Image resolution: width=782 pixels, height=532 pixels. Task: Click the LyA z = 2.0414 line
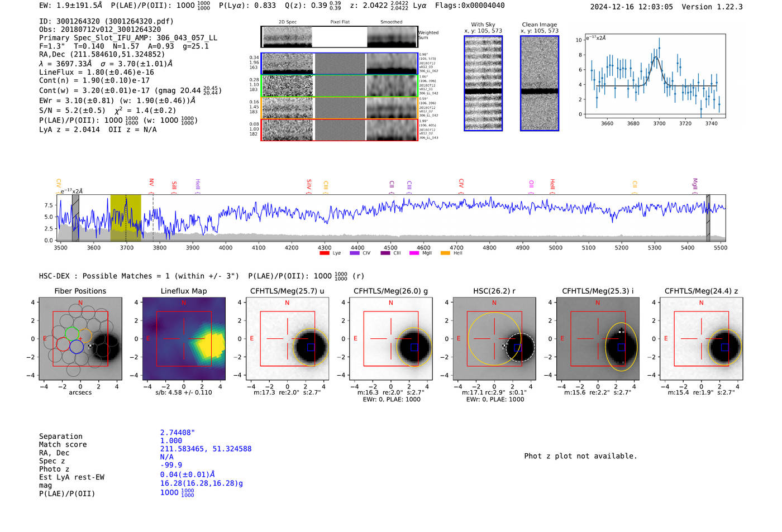98,130
